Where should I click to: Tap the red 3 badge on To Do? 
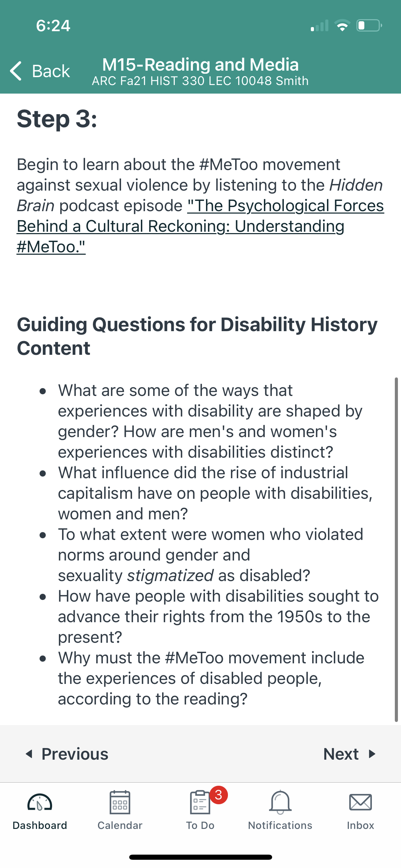click(219, 795)
